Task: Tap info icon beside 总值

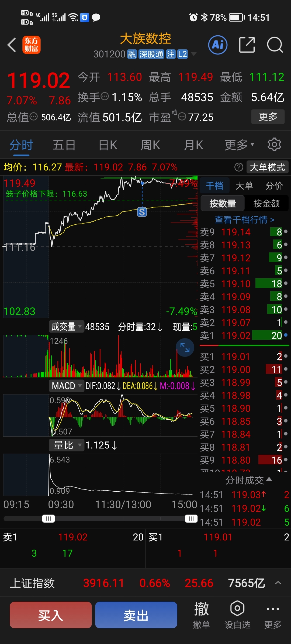Action: [x=33, y=117]
